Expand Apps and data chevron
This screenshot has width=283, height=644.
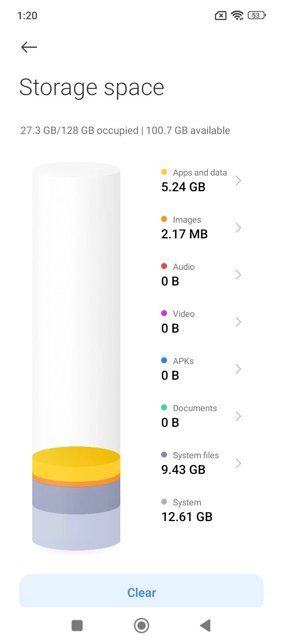tap(238, 181)
